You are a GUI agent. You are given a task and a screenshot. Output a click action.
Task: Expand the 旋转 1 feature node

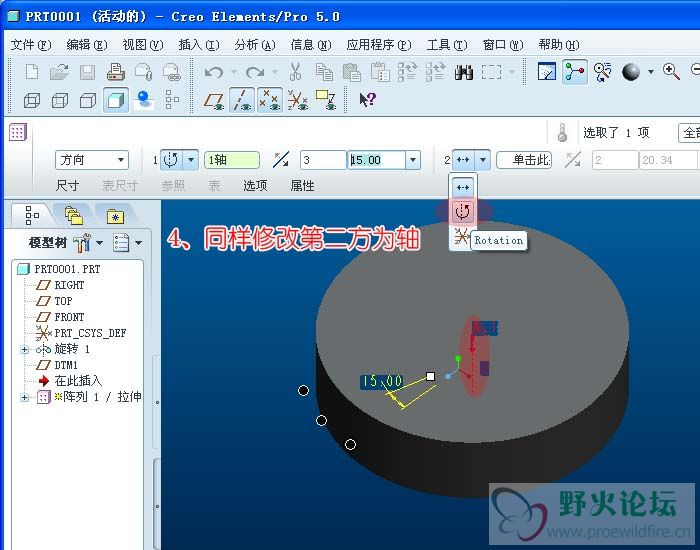(25, 349)
